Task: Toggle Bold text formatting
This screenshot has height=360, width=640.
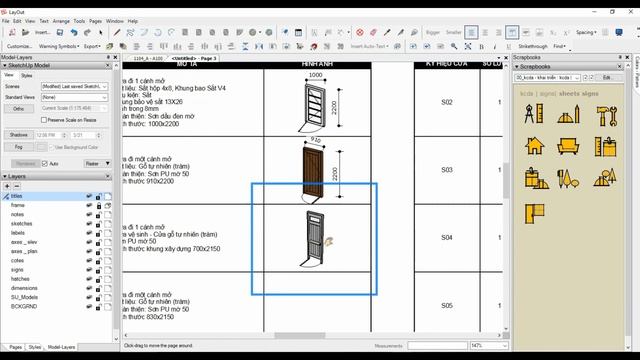Action: click(481, 47)
